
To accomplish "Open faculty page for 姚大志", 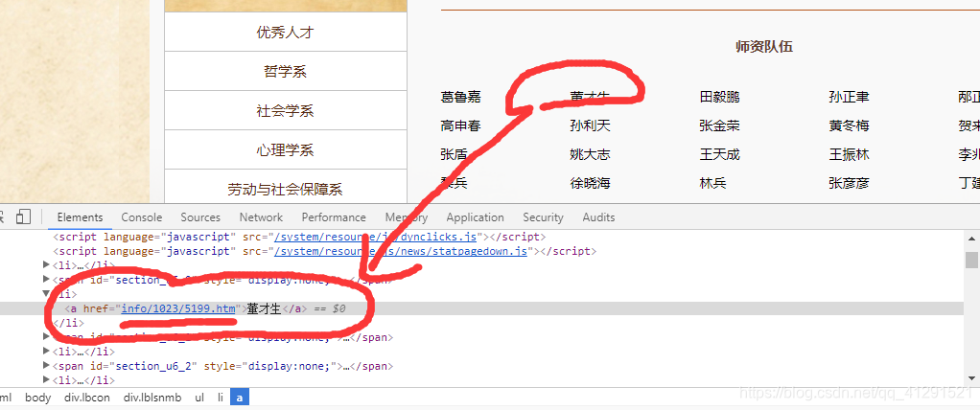I will [x=590, y=154].
